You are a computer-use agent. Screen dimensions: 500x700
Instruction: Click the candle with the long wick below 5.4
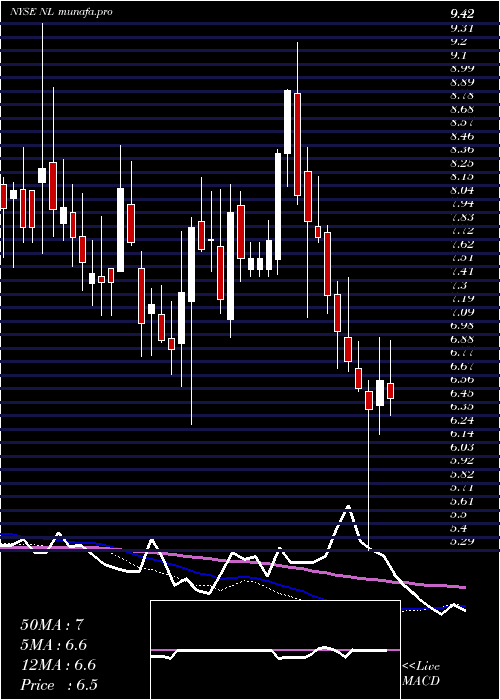pyautogui.click(x=369, y=400)
